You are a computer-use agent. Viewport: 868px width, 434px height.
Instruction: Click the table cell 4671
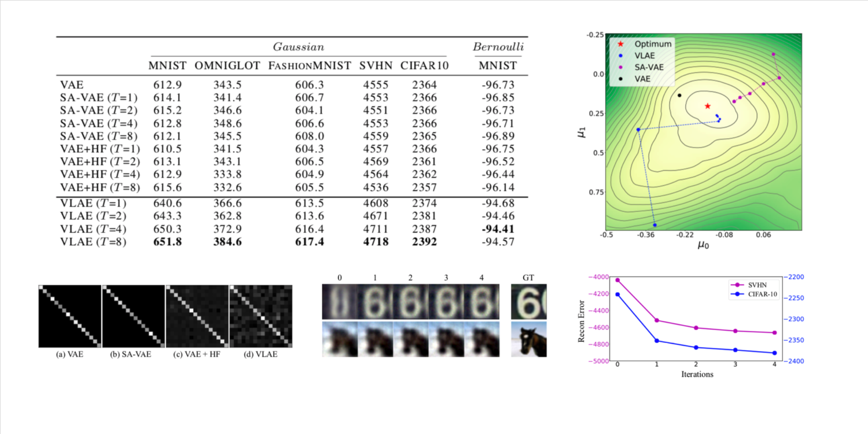click(376, 216)
